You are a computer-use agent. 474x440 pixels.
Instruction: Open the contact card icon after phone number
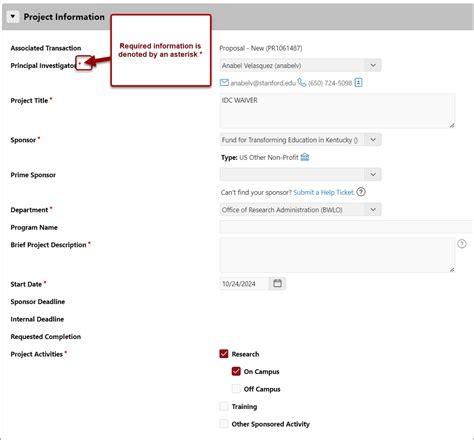[x=358, y=82]
